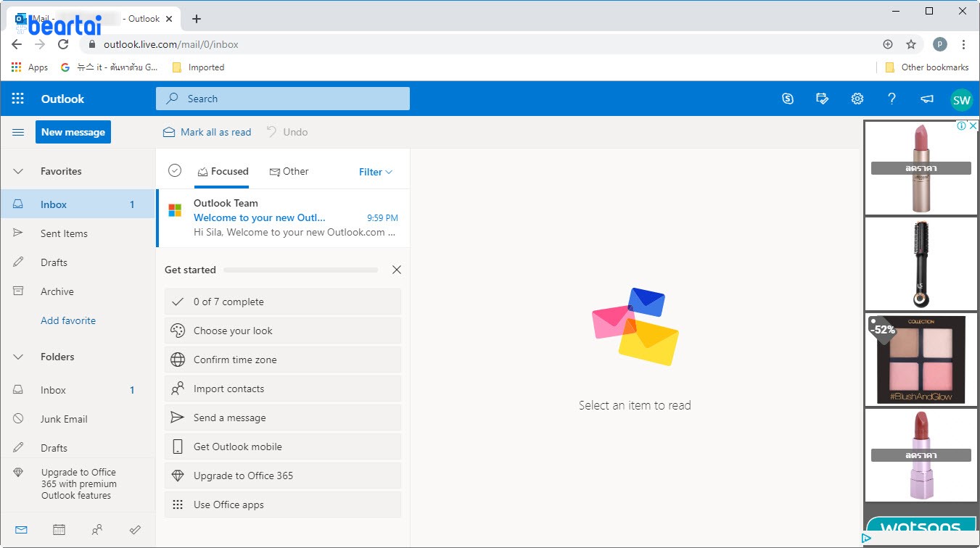Click the Mark all as read envelope icon
The image size is (980, 548).
[x=169, y=132]
